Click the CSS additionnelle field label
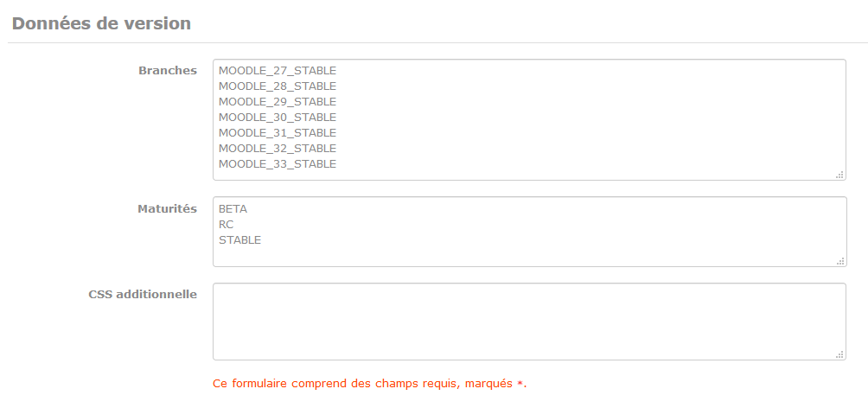 coord(143,295)
